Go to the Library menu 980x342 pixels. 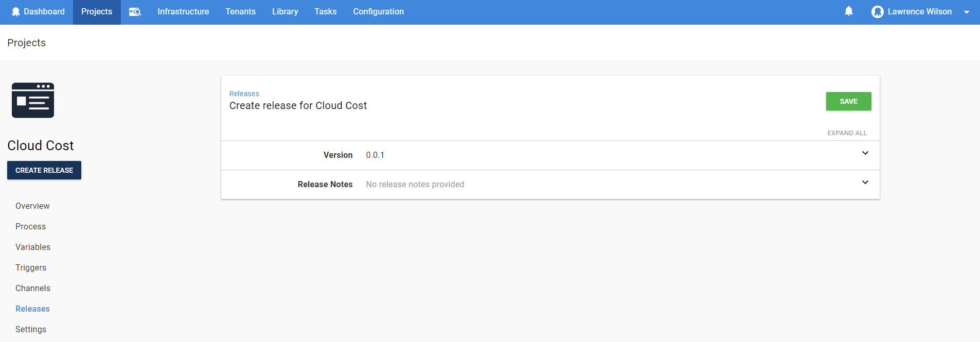(x=285, y=12)
